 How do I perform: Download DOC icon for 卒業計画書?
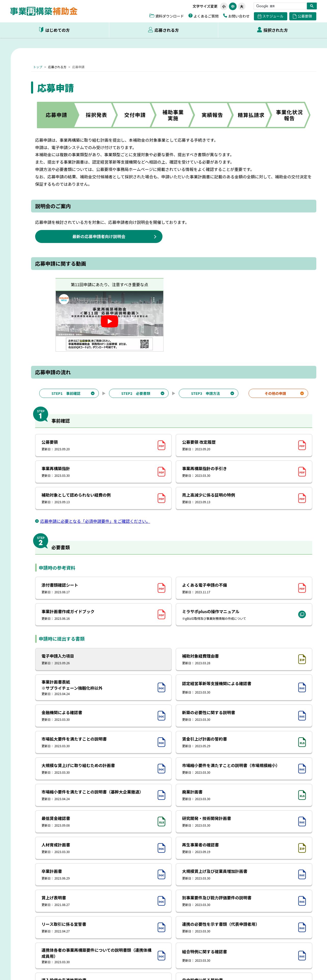[161, 875]
